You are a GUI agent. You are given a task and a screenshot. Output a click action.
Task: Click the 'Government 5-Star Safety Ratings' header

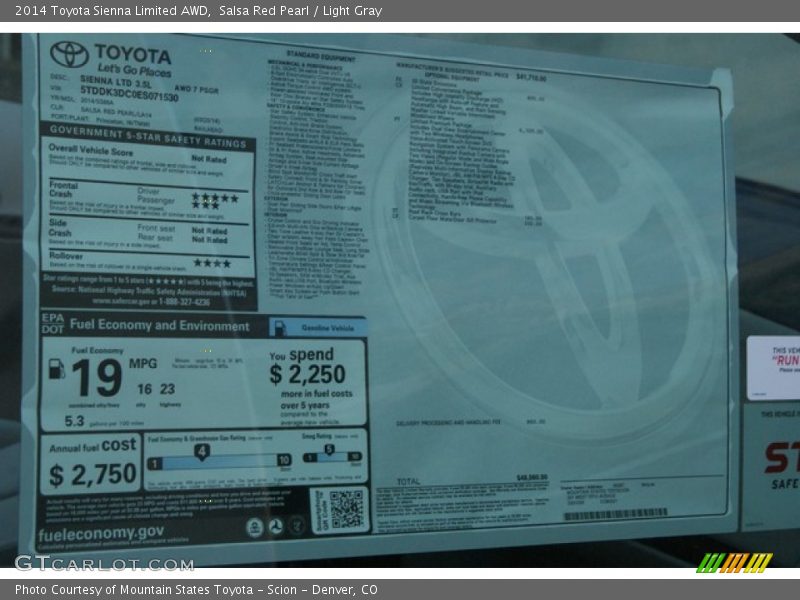[x=148, y=137]
